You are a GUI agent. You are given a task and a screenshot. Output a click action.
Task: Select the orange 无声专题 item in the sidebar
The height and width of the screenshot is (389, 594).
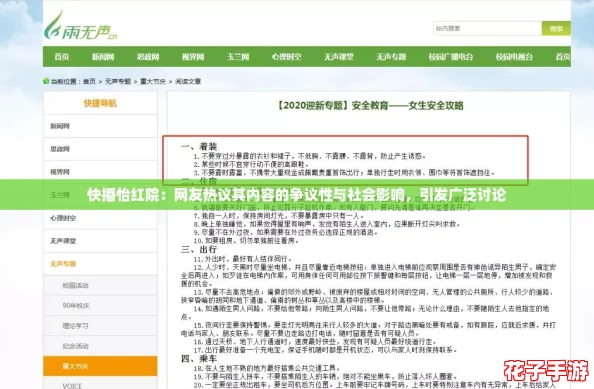coord(100,264)
